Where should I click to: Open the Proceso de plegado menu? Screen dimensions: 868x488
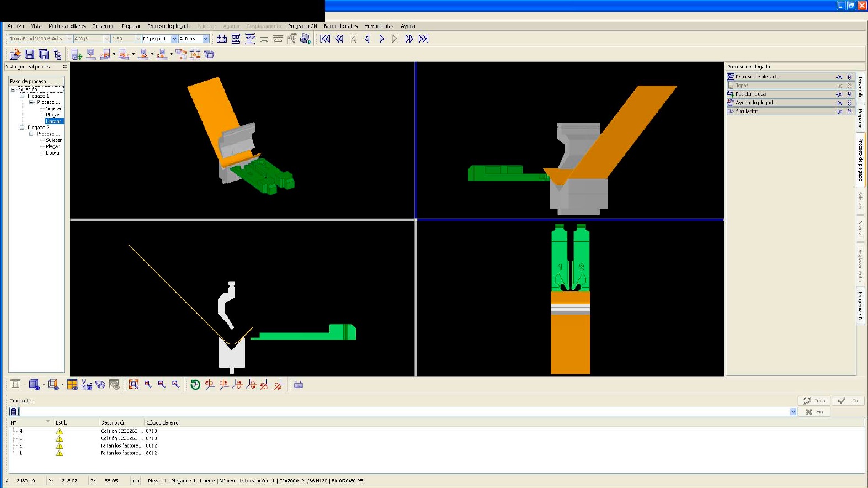(169, 26)
